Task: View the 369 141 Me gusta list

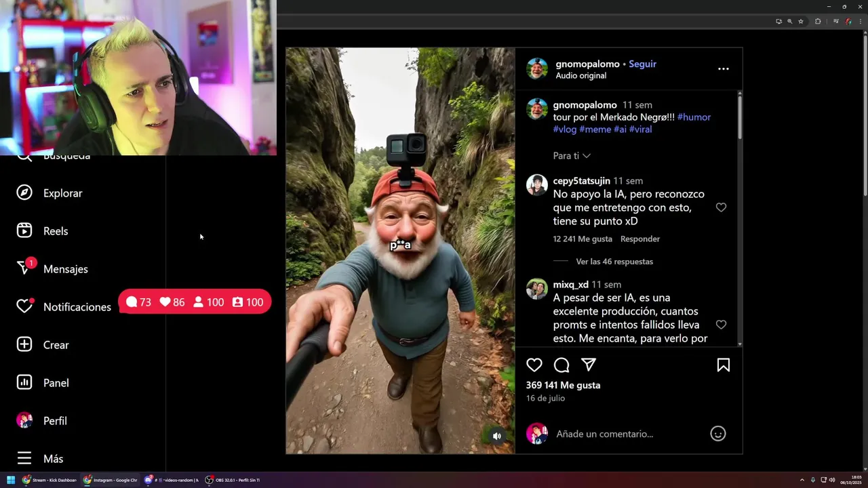Action: tap(563, 385)
